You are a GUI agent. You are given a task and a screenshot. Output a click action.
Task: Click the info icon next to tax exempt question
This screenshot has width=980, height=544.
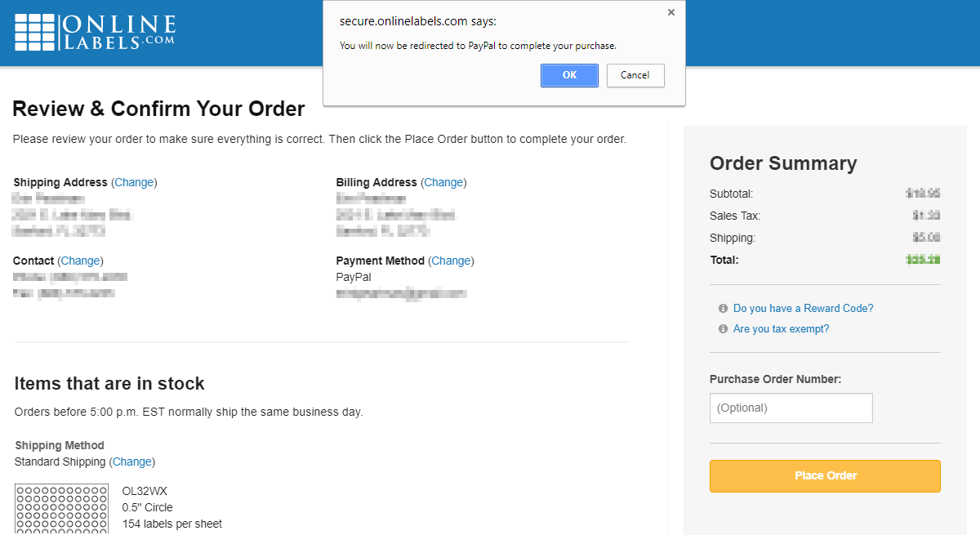pyautogui.click(x=722, y=328)
